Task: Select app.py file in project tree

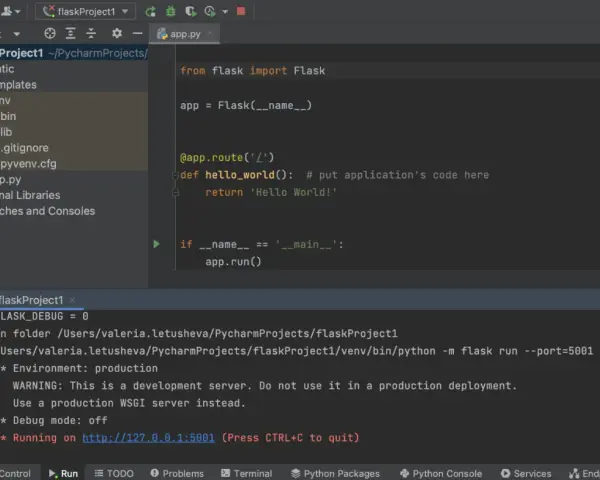Action: point(74,180)
